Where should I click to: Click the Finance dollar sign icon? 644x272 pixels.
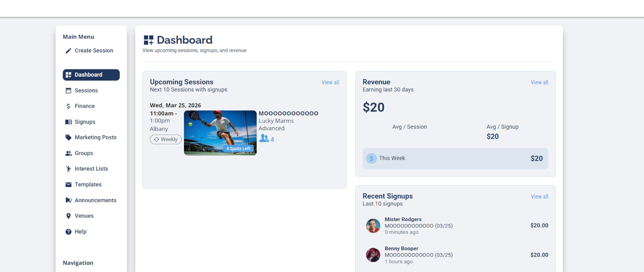pyautogui.click(x=68, y=106)
